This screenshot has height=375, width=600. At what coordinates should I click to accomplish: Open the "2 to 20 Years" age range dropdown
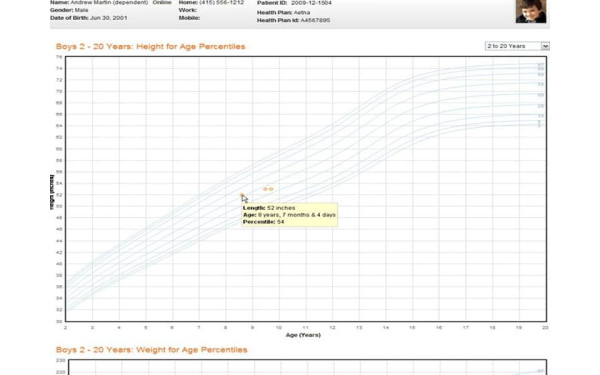pyautogui.click(x=517, y=46)
